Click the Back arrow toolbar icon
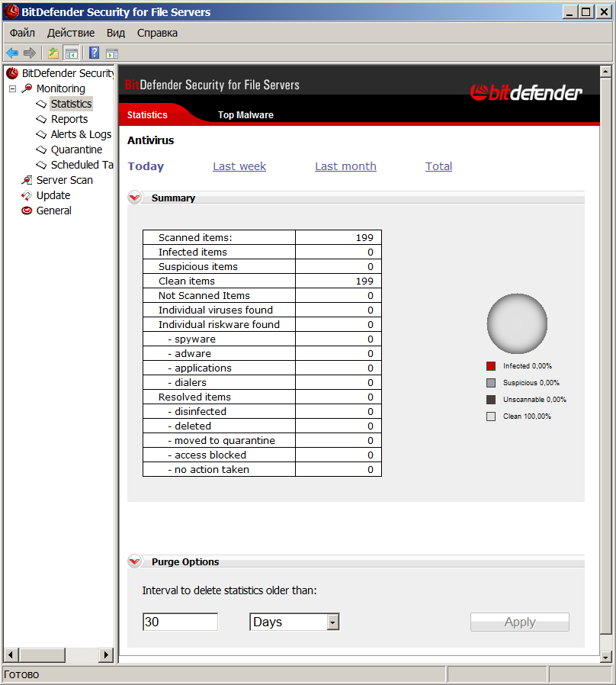Screen dimensions: 616x685 click(x=12, y=53)
